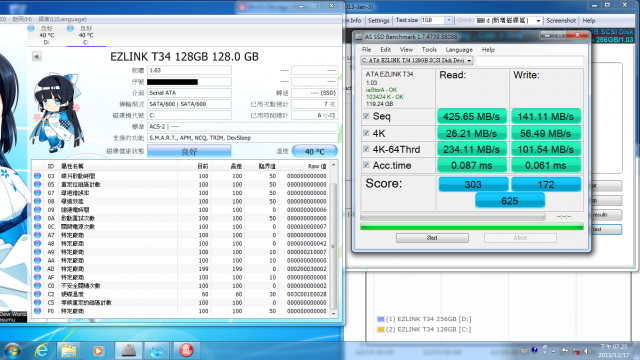Click the 4K write result 56.49 MB/s
640x360 pixels.
pos(546,133)
